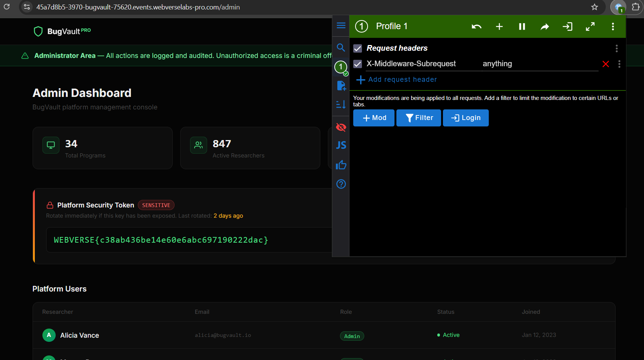Click the BugVault PRO brand name
The height and width of the screenshot is (360, 644).
[x=69, y=31]
